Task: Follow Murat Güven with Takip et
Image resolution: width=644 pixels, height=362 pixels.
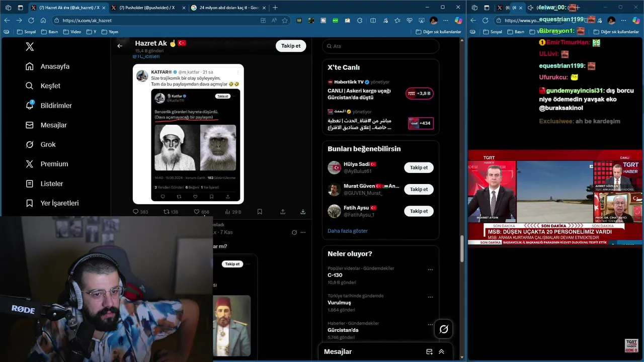Action: pyautogui.click(x=419, y=190)
